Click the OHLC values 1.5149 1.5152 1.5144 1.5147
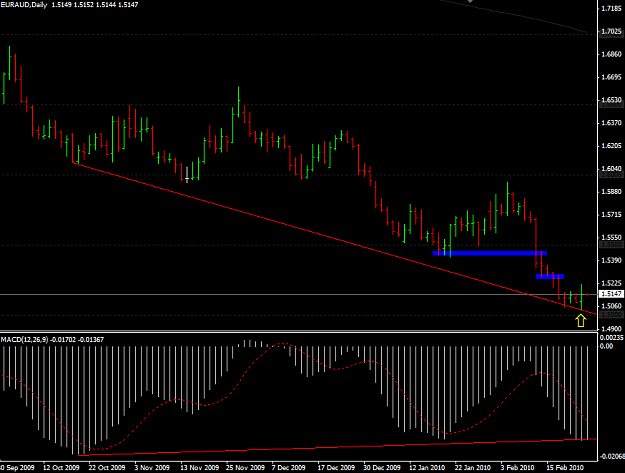This screenshot has width=625, height=473. pos(95,5)
